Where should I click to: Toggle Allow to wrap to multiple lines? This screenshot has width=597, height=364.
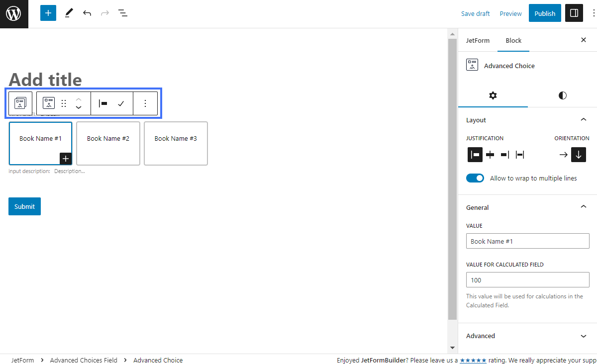click(475, 178)
